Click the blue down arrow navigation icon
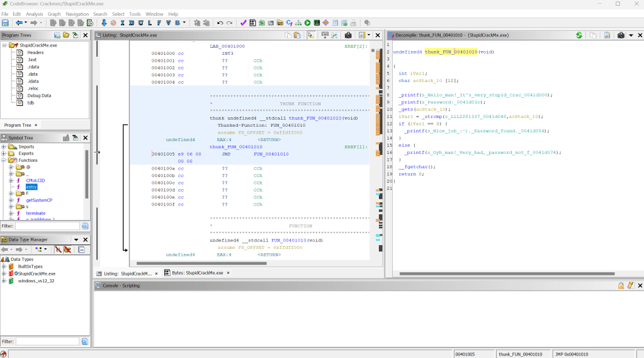This screenshot has width=644, height=358. click(104, 23)
